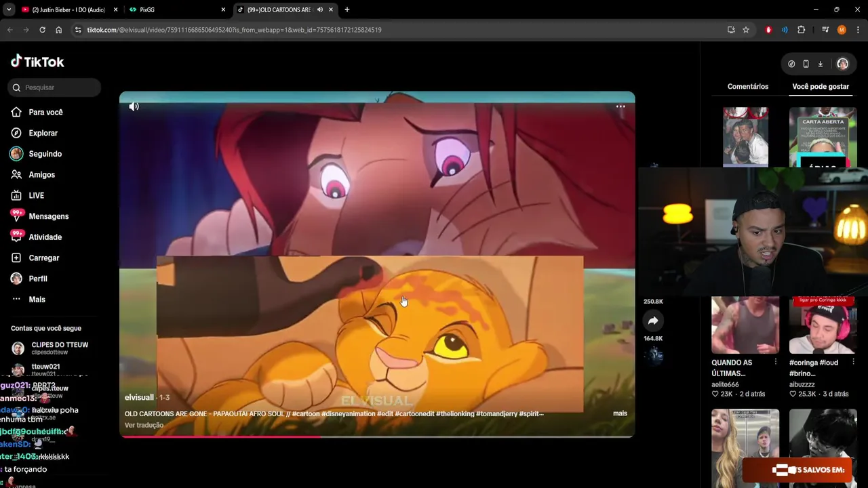Viewport: 868px width, 488px height.
Task: Click the TikTok logo
Action: pyautogui.click(x=37, y=62)
